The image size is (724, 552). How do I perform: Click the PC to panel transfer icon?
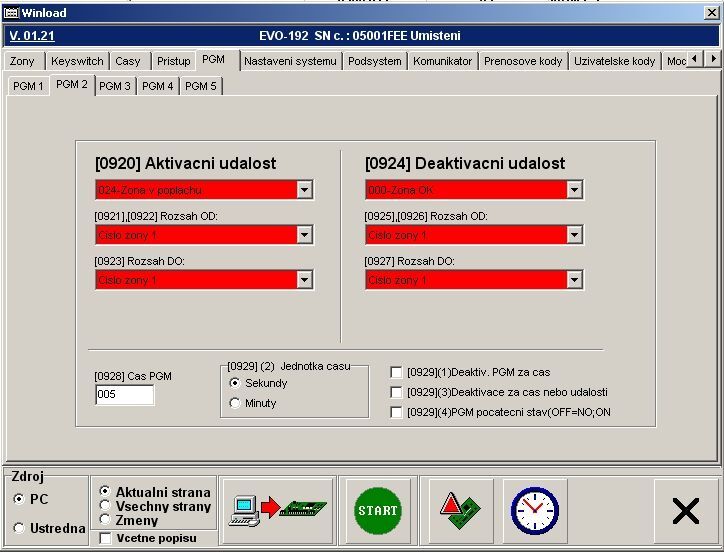[277, 510]
